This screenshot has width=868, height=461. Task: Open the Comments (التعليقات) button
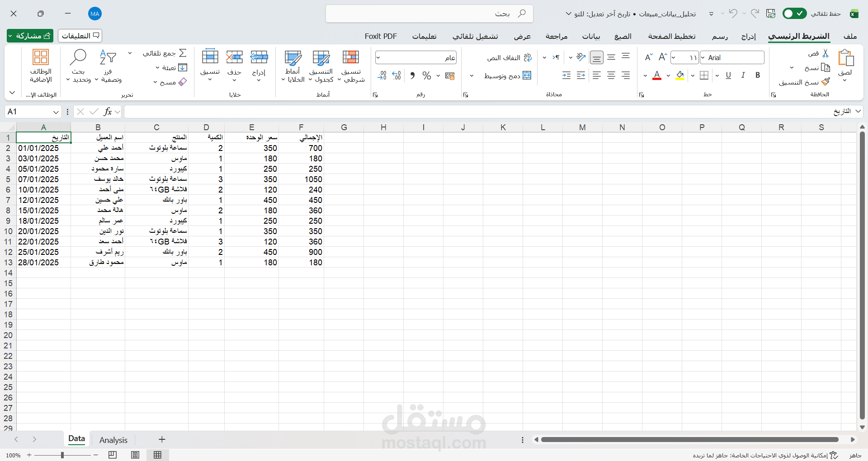80,36
